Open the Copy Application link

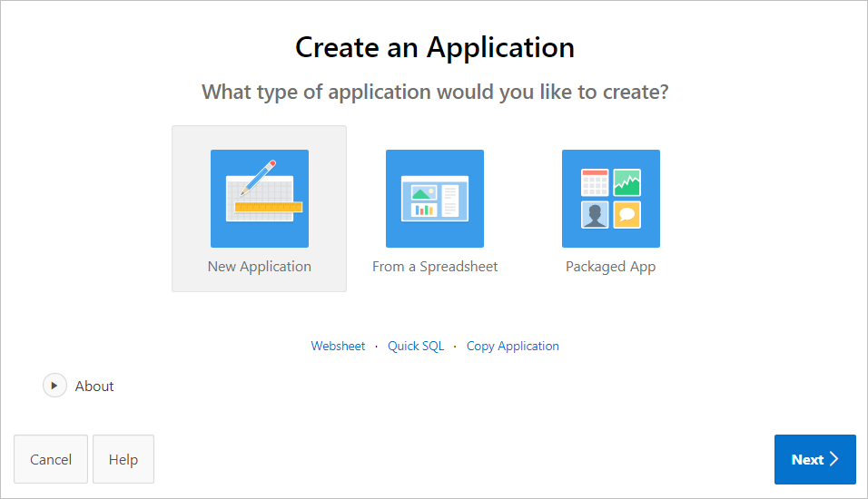coord(512,346)
